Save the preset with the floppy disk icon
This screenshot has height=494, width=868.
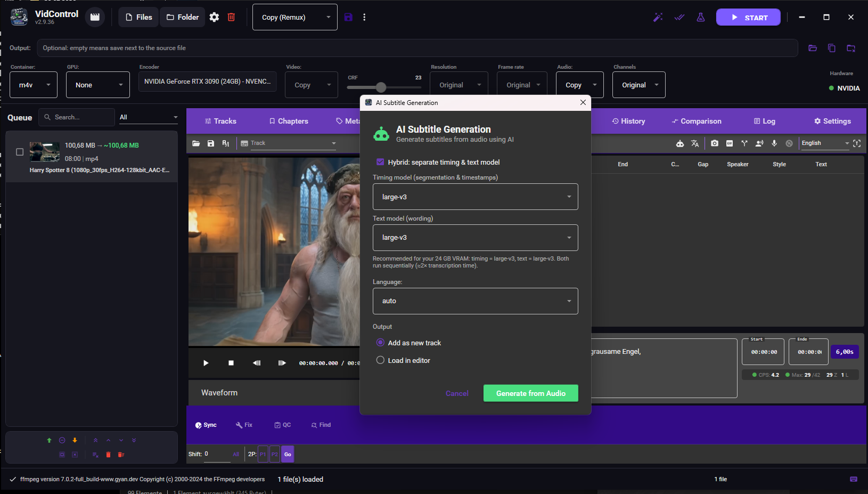pyautogui.click(x=348, y=17)
